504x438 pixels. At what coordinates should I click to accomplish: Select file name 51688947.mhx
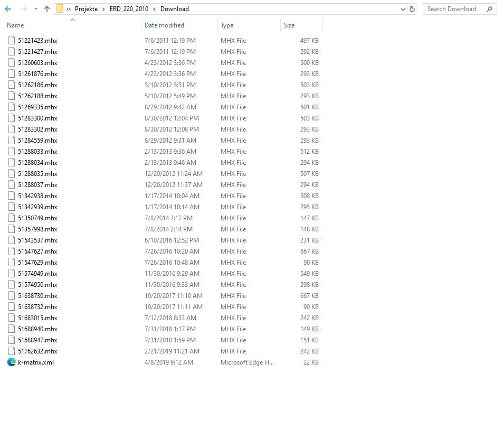[37, 340]
